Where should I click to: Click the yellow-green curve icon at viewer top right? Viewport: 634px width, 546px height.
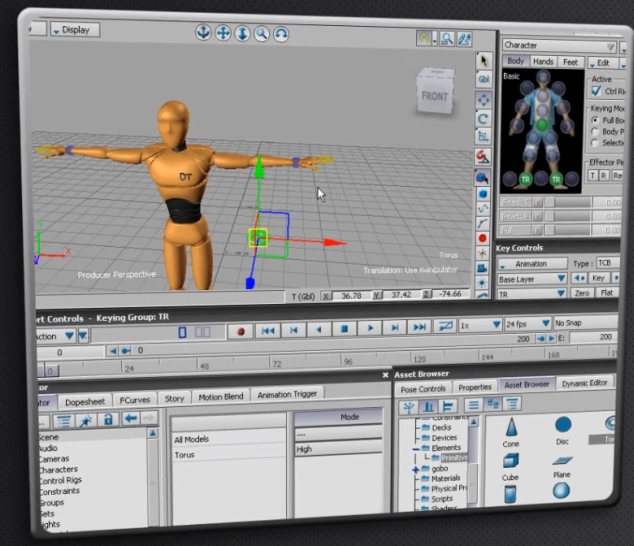point(424,38)
